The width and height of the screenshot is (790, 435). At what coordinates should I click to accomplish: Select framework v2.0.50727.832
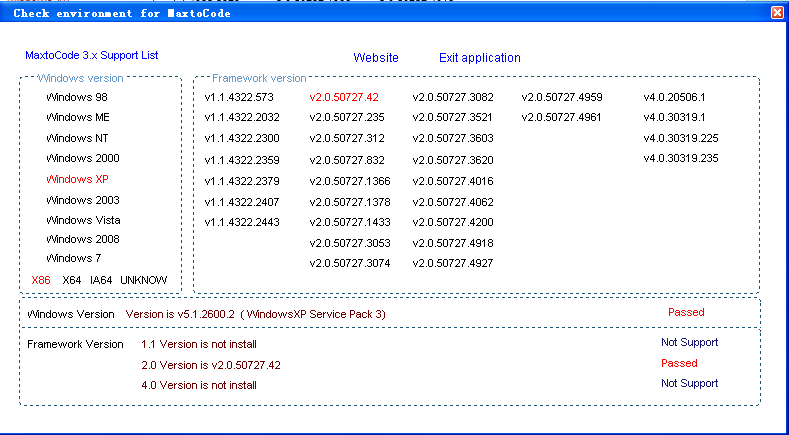347,160
